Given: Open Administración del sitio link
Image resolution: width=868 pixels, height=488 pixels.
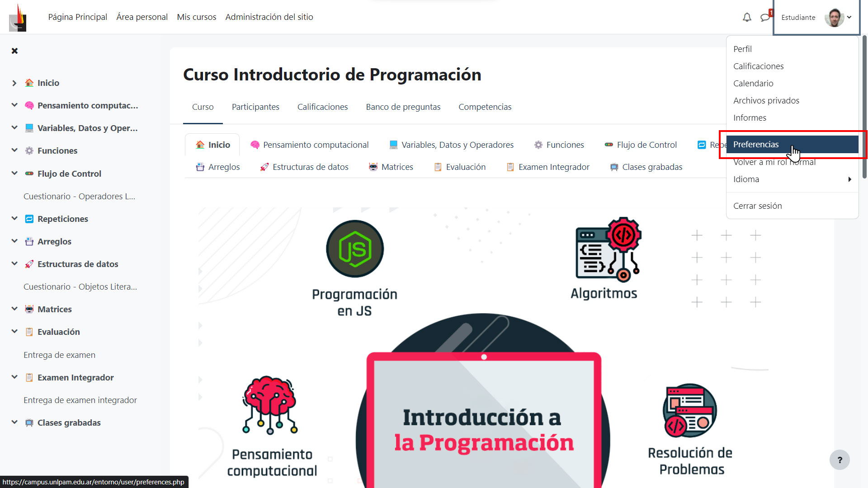Looking at the screenshot, I should tap(269, 17).
